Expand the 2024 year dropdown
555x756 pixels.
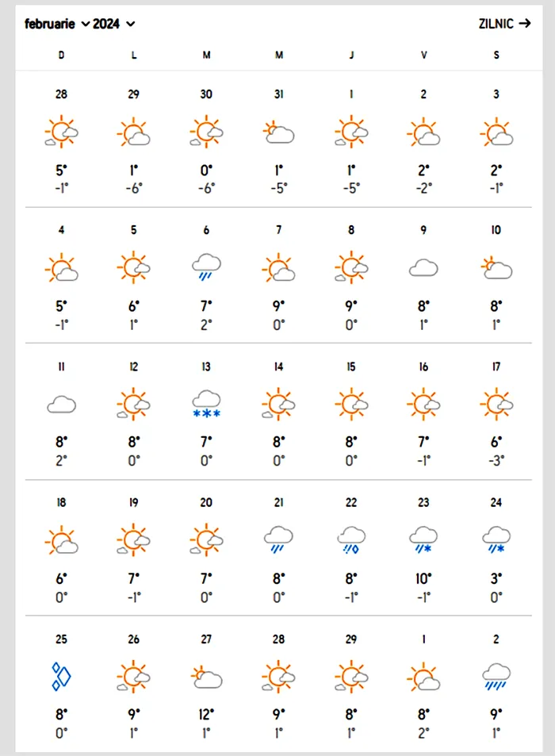[x=113, y=24]
